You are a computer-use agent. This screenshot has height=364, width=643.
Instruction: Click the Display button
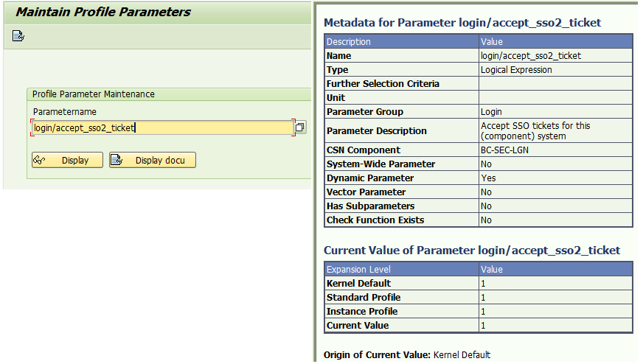[x=67, y=160]
